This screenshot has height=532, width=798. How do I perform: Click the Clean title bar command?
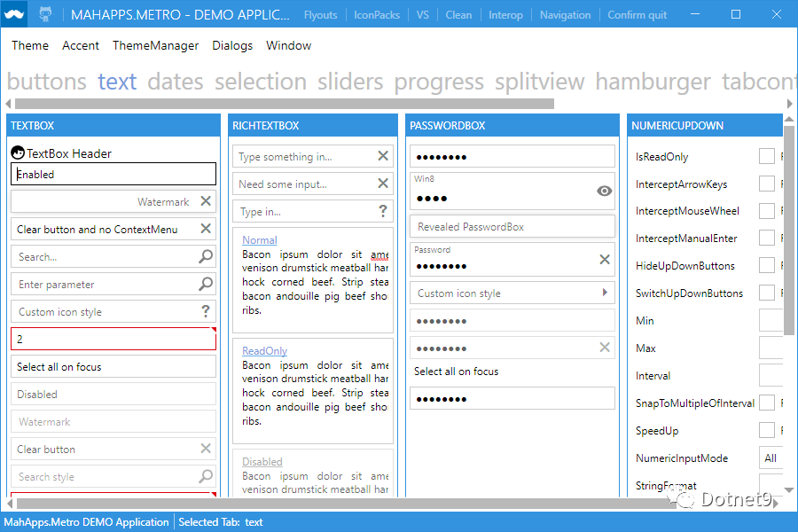[x=458, y=15]
